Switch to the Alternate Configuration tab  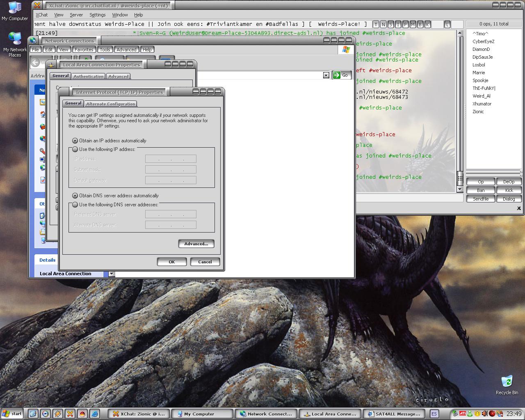coord(111,104)
